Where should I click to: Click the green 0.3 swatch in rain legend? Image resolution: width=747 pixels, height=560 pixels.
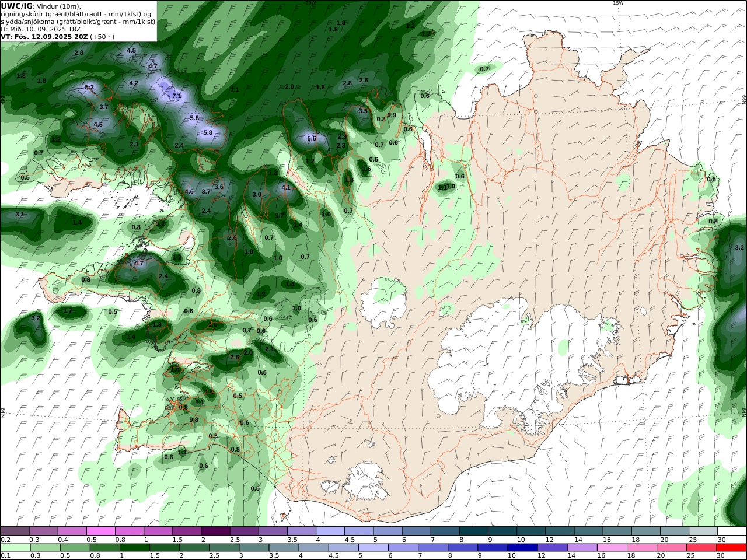pyautogui.click(x=45, y=547)
